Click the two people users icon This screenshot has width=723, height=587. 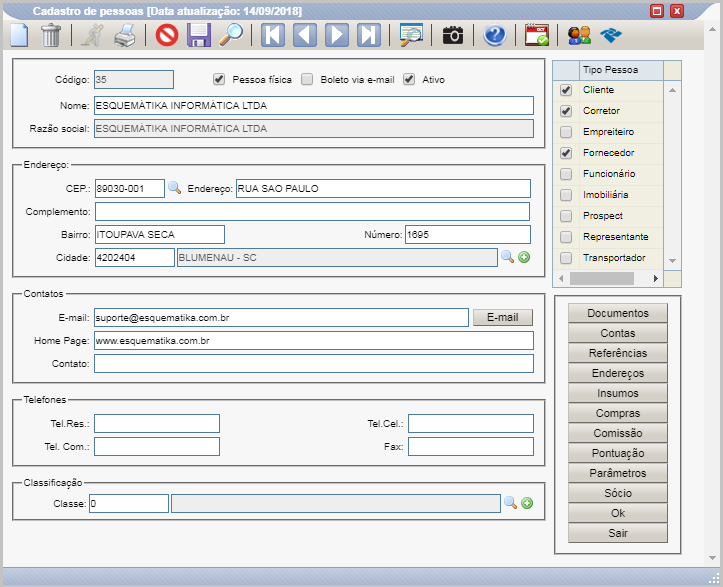click(579, 35)
